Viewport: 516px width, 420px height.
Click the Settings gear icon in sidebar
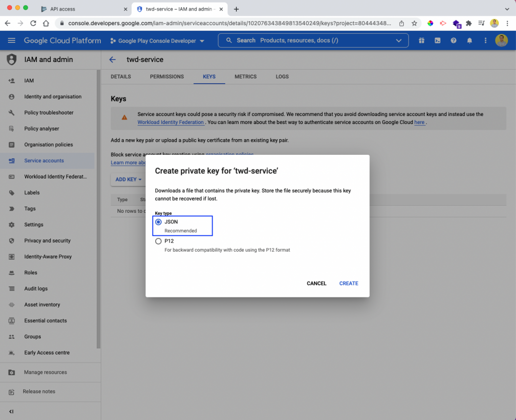12,225
